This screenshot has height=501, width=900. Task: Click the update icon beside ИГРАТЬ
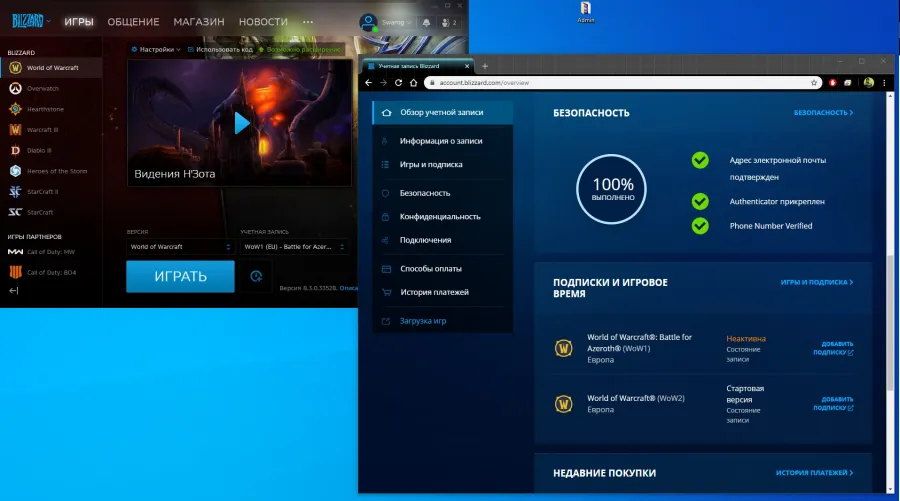256,277
